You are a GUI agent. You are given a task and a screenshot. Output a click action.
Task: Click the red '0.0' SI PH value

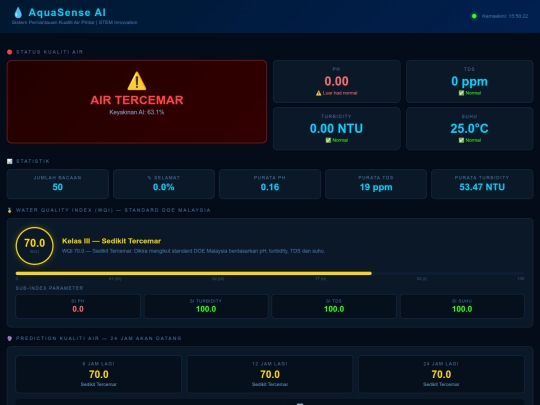[78, 309]
